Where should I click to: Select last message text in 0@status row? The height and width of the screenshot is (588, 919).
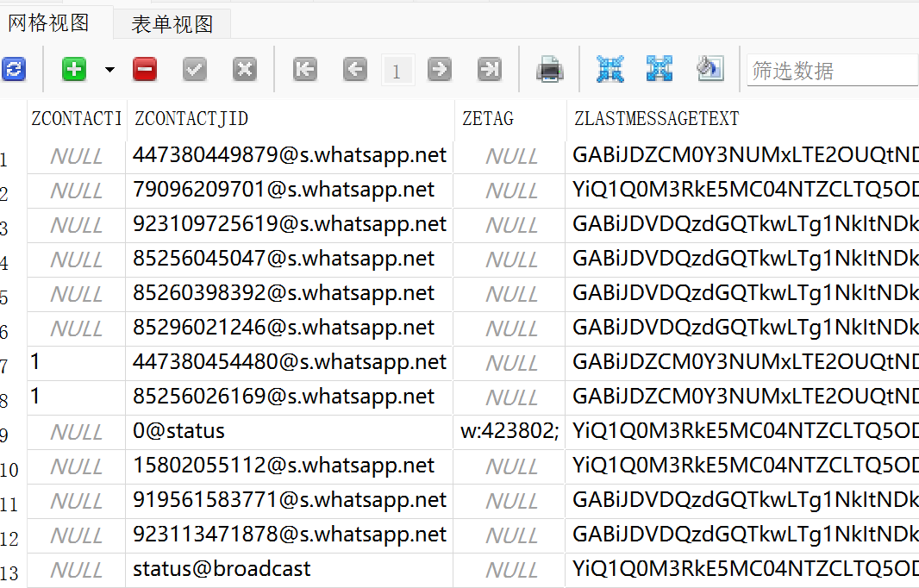742,432
